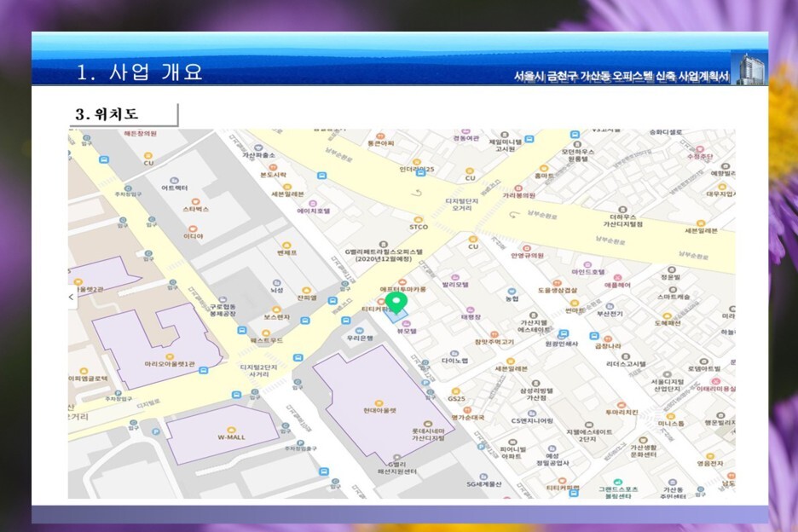The height and width of the screenshot is (532, 798).
Task: Select the 발리모텔 lodging icon
Action: pyautogui.click(x=455, y=277)
